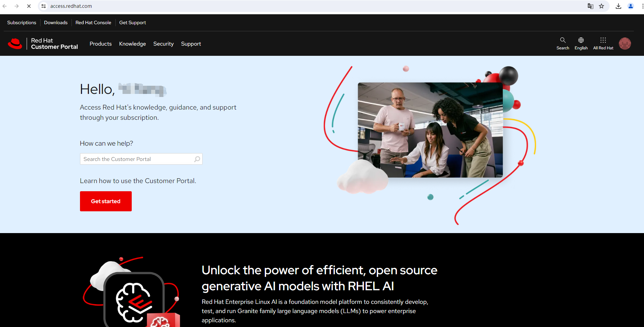Go to Subscriptions
644x327 pixels.
(22, 22)
